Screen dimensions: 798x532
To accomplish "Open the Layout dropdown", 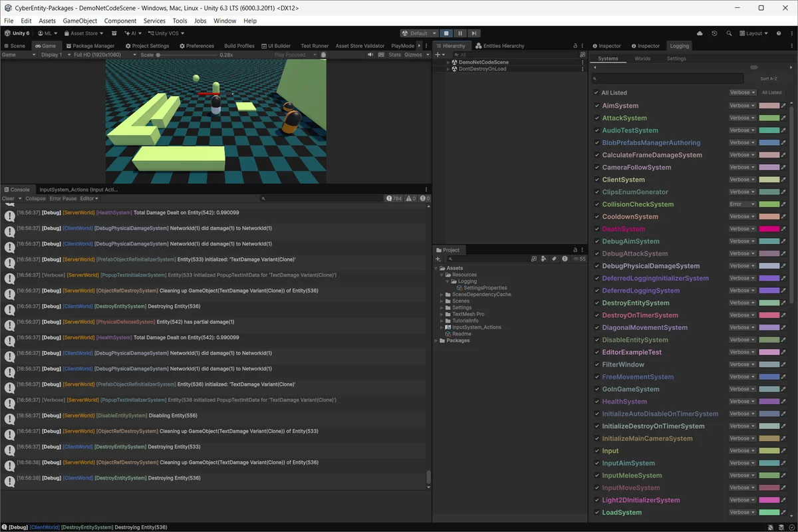I will (753, 33).
